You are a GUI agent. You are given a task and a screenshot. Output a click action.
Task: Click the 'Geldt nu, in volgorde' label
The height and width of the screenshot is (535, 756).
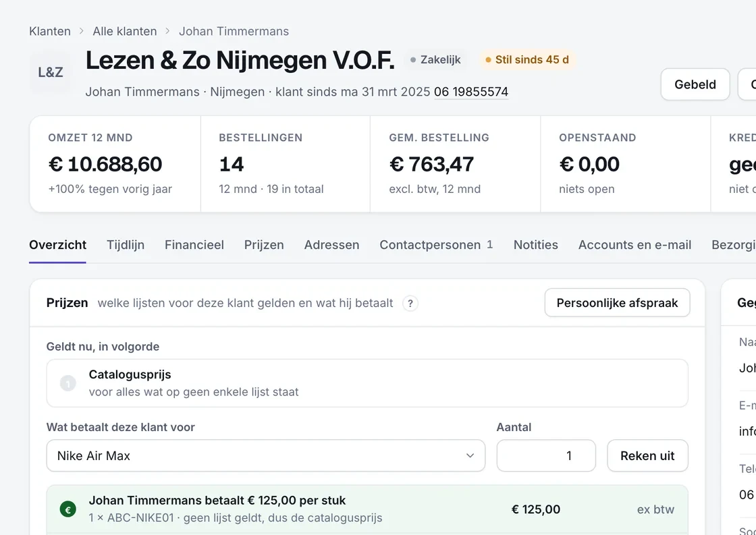[x=103, y=347]
